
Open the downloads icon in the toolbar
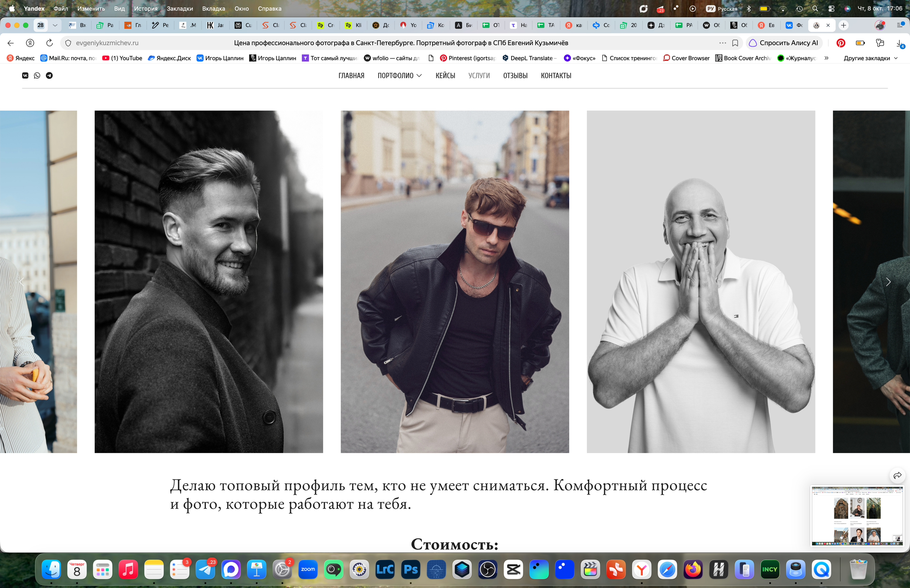coord(899,44)
